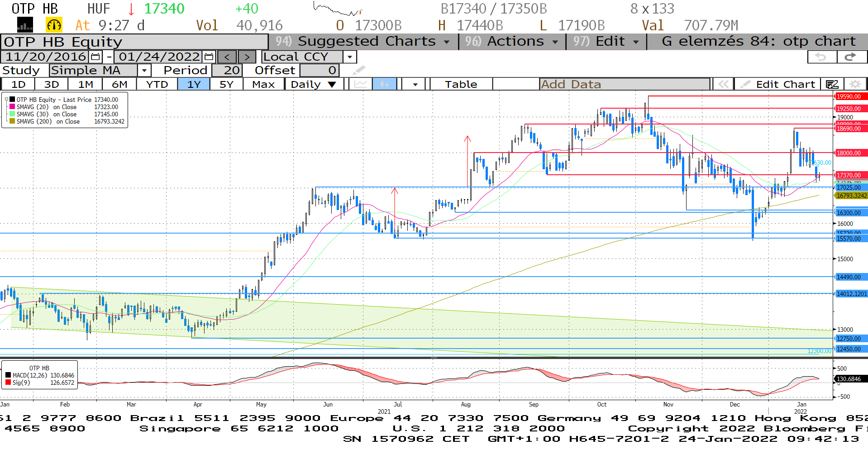The image size is (868, 464).
Task: Click the Offset value field
Action: [x=319, y=70]
